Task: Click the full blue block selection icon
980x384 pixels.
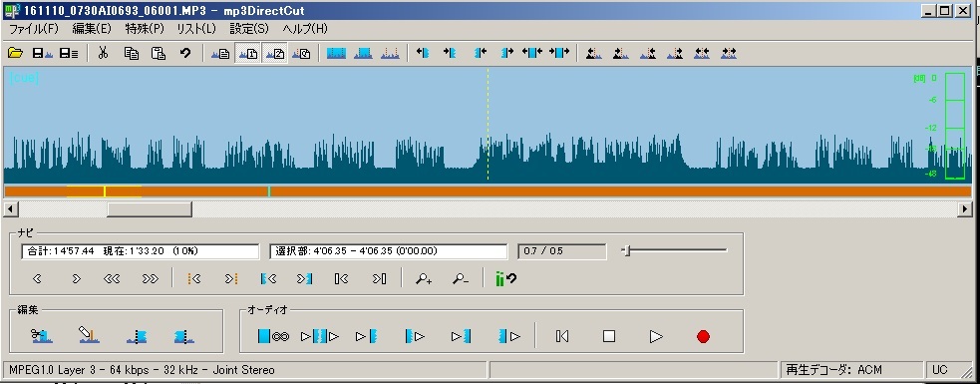Action: click(336, 53)
